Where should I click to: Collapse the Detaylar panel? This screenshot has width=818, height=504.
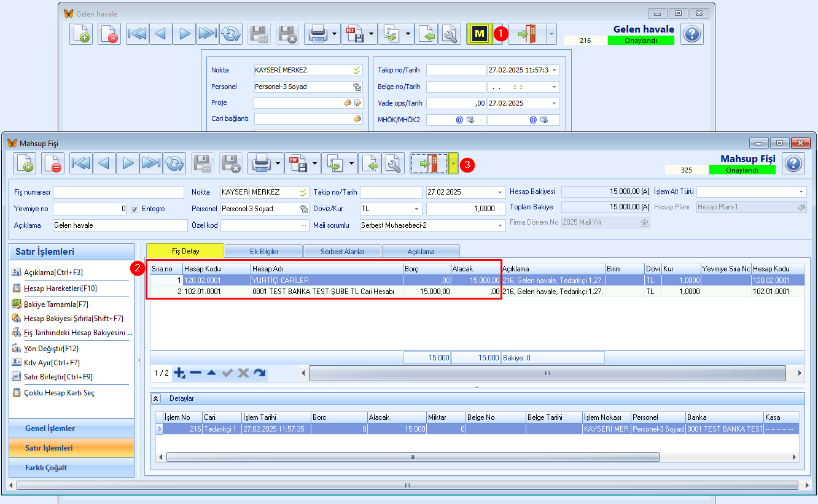tap(156, 398)
